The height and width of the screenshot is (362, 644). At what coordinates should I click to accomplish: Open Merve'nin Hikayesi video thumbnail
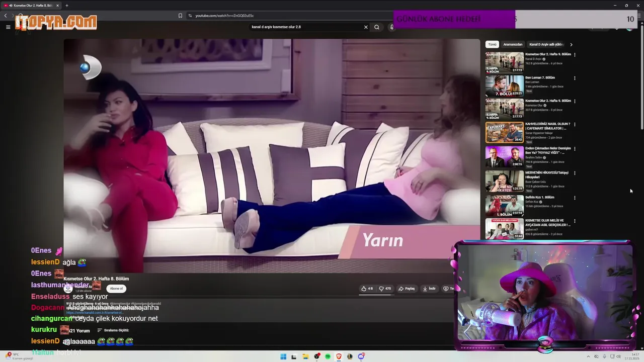pos(504,181)
